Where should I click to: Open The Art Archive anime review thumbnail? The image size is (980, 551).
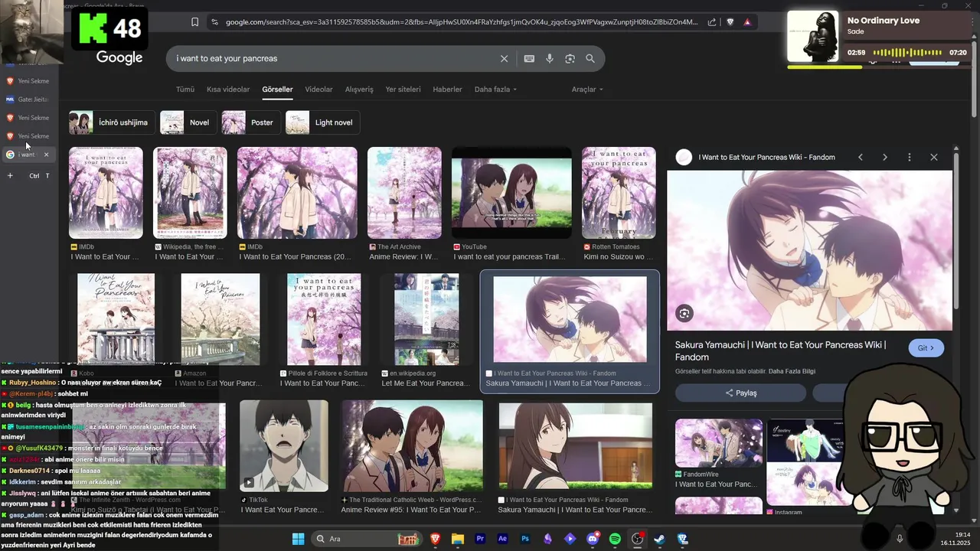pyautogui.click(x=404, y=194)
